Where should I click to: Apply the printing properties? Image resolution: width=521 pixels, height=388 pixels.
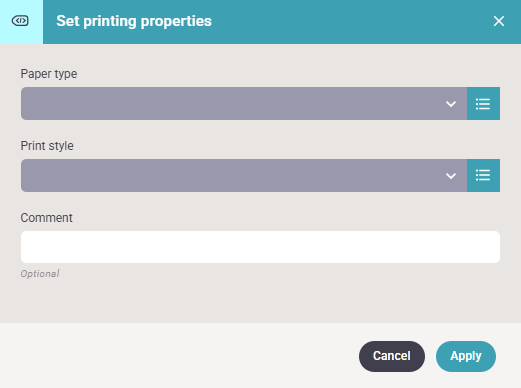(466, 356)
